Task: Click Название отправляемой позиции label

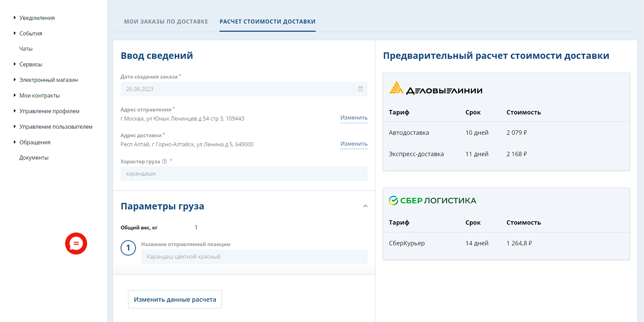Action: [186, 244]
